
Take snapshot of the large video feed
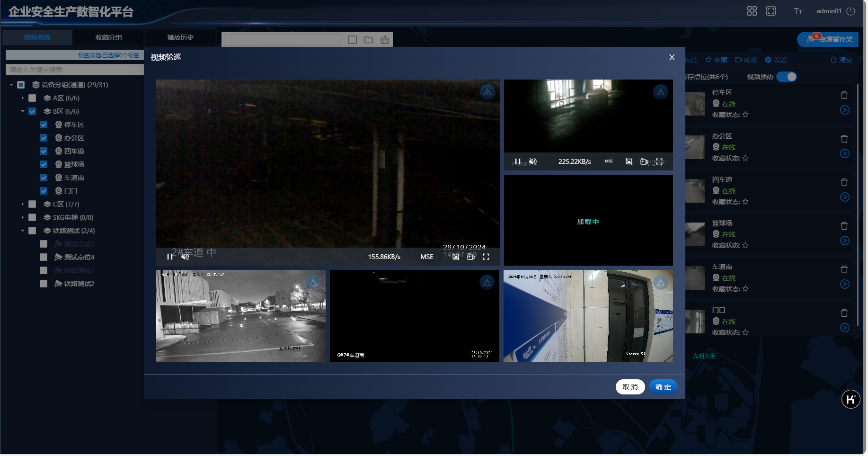455,257
